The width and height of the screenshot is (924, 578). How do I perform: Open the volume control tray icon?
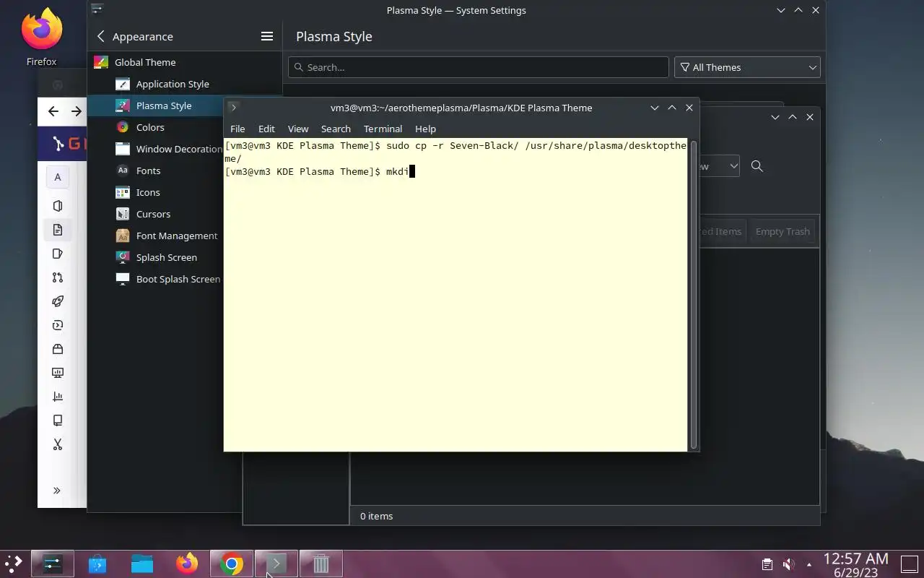[789, 564]
